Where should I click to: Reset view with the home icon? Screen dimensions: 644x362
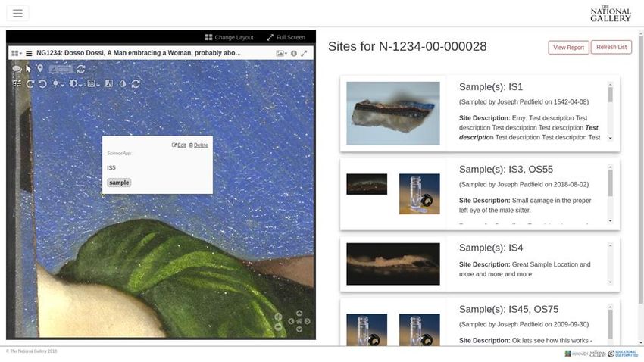[299, 321]
